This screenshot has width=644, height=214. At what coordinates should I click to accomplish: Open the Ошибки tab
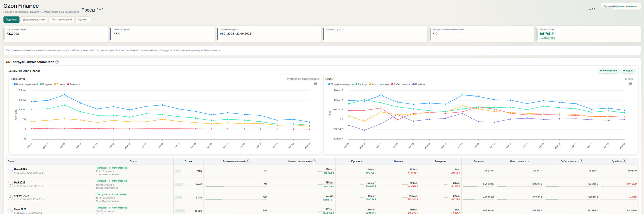(x=83, y=20)
